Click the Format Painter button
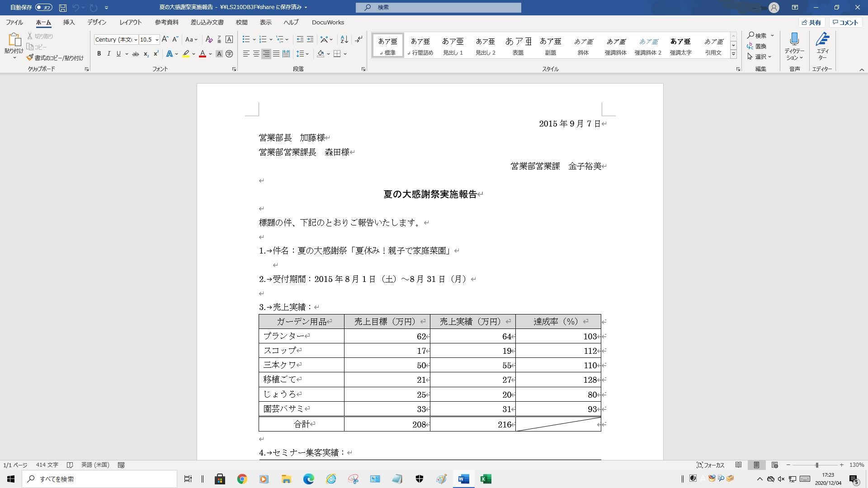Viewport: 868px width, 488px height. tap(55, 58)
